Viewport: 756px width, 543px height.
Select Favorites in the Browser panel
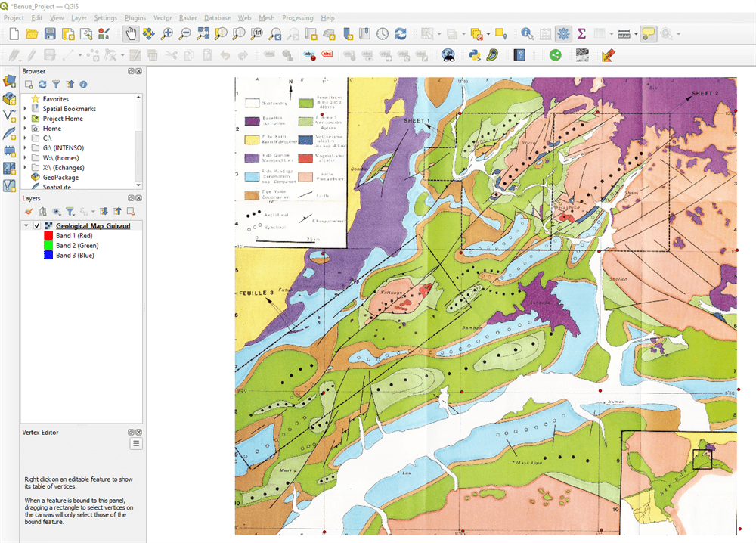(x=55, y=99)
